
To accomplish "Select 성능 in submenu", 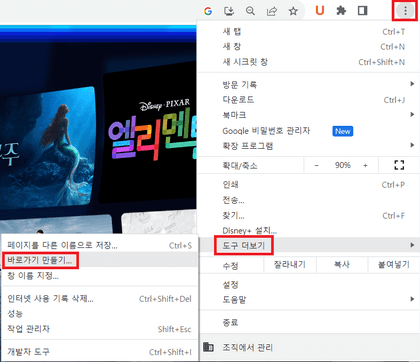I will (99, 314).
